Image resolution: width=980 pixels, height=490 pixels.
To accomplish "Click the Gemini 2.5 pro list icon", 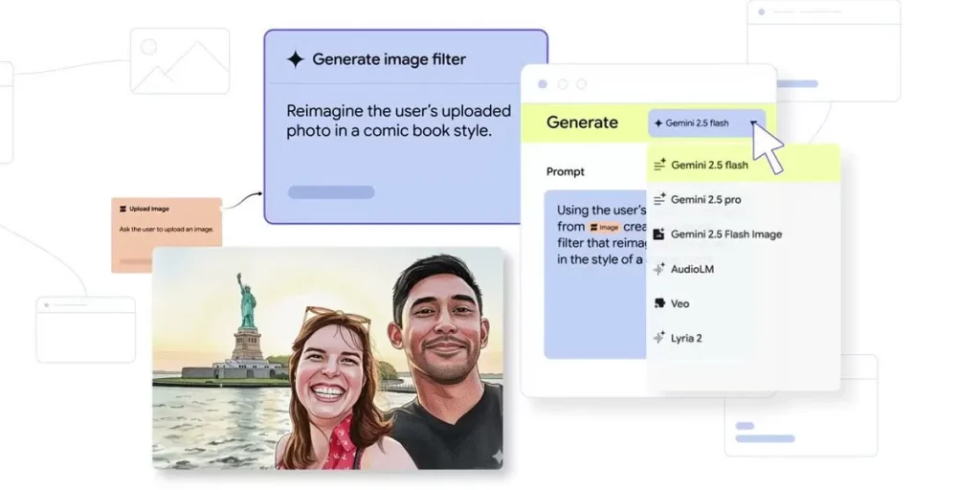I will (x=658, y=200).
